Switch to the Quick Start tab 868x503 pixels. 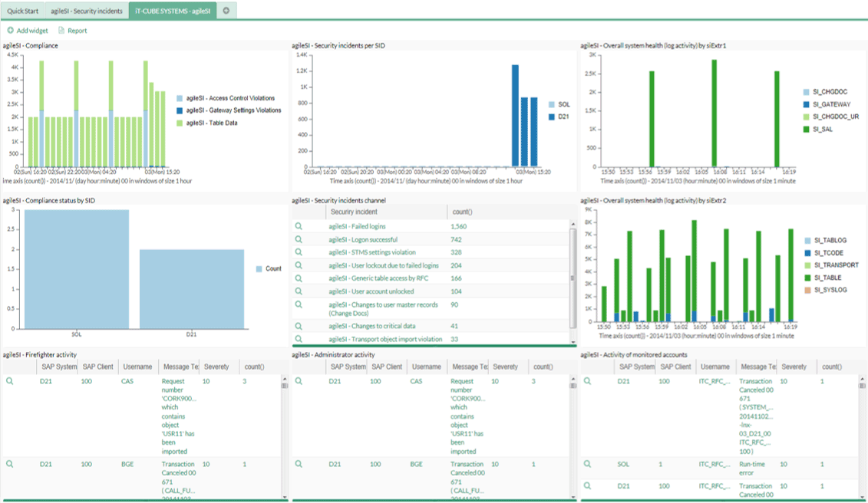pyautogui.click(x=22, y=11)
